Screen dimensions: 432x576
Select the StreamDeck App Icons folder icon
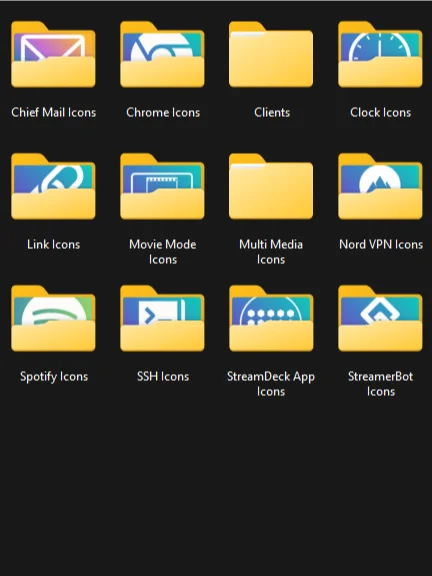pyautogui.click(x=271, y=318)
